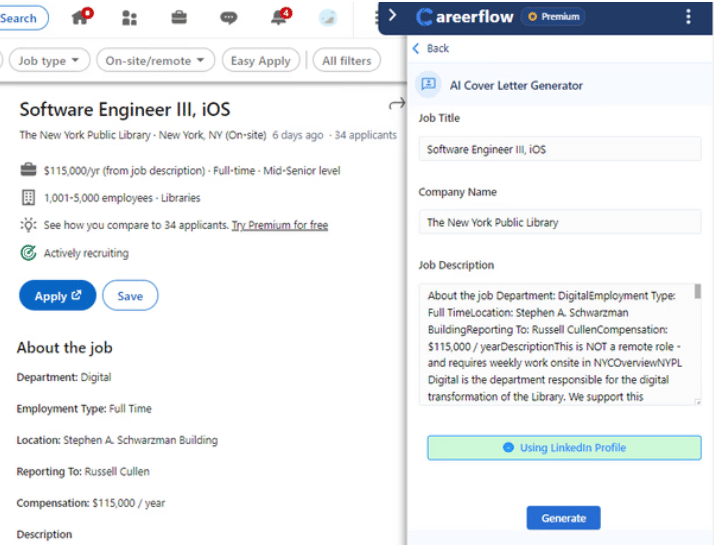
Task: Click AI Cover Letter Generator icon
Action: coord(428,85)
